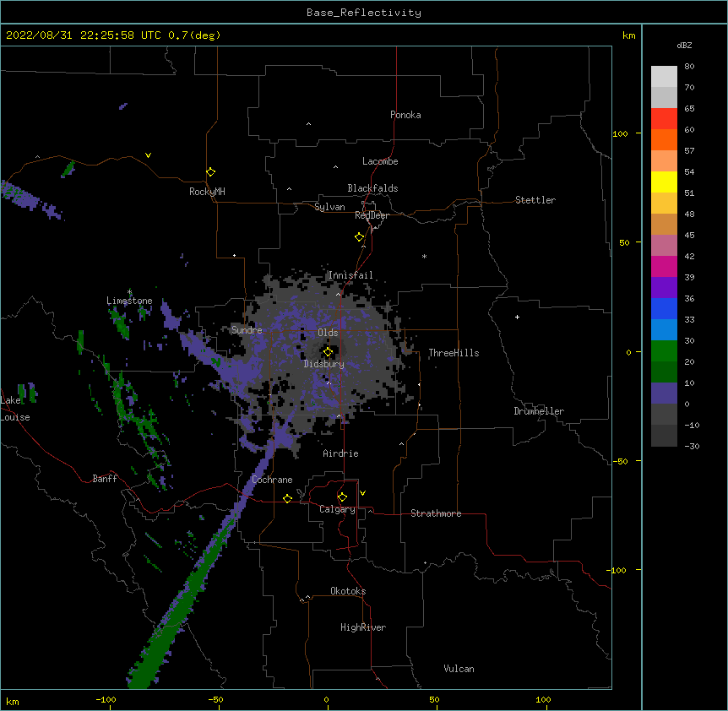Click the yellow diamond marker above RockyMH
This screenshot has width=728, height=711.
tap(210, 171)
